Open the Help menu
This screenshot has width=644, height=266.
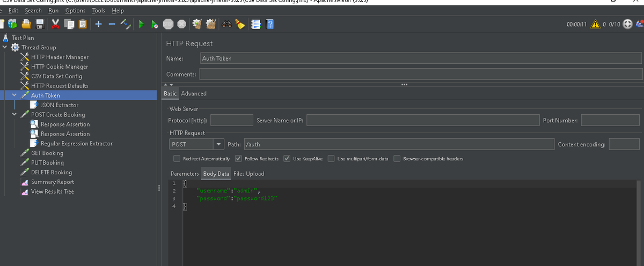pyautogui.click(x=118, y=11)
